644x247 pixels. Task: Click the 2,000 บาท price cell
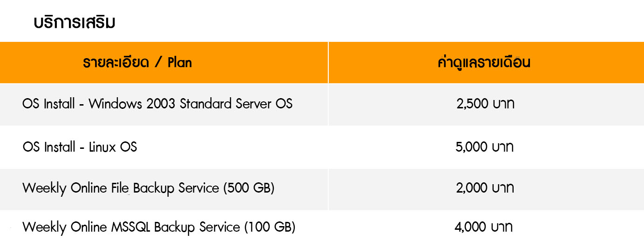(484, 188)
